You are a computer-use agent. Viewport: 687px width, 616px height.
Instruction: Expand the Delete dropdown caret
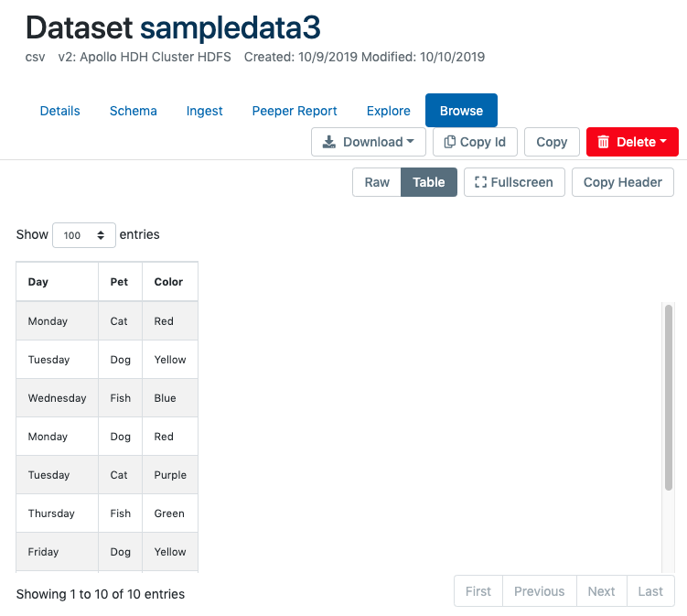click(662, 142)
